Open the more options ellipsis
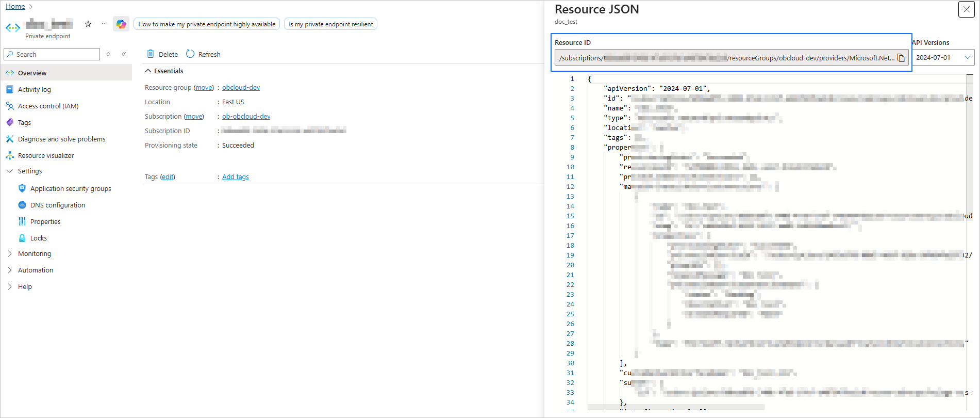Image resolution: width=980 pixels, height=418 pixels. pyautogui.click(x=105, y=24)
